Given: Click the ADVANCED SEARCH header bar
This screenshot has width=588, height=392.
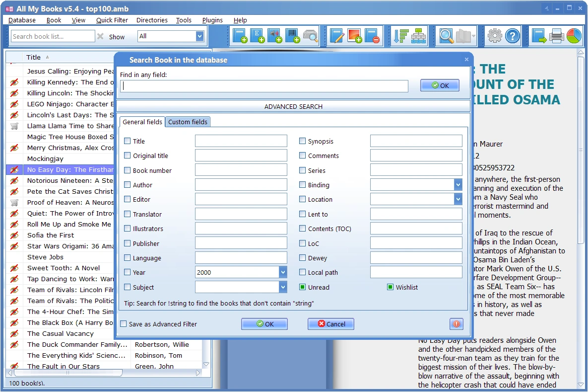Looking at the screenshot, I should coord(293,106).
